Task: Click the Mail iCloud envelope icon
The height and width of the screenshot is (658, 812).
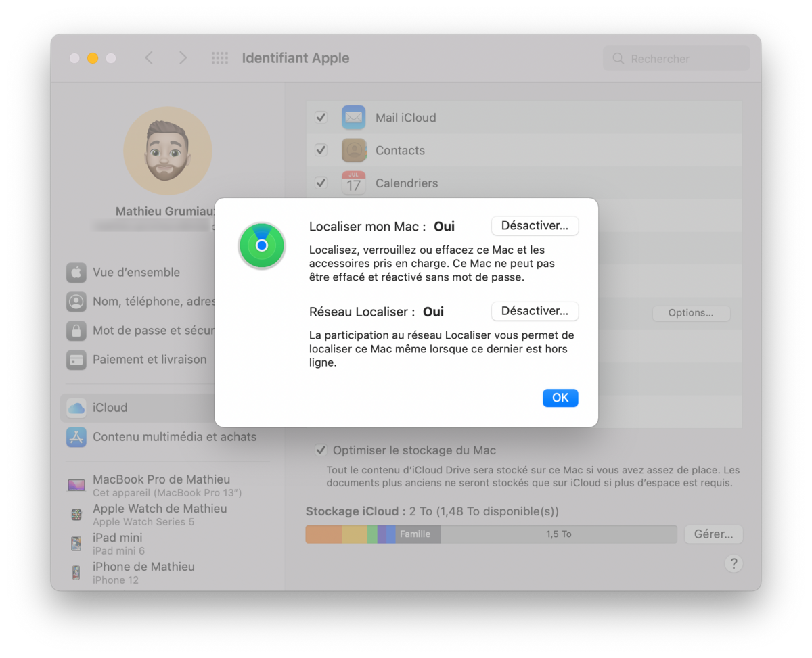Action: [x=354, y=117]
